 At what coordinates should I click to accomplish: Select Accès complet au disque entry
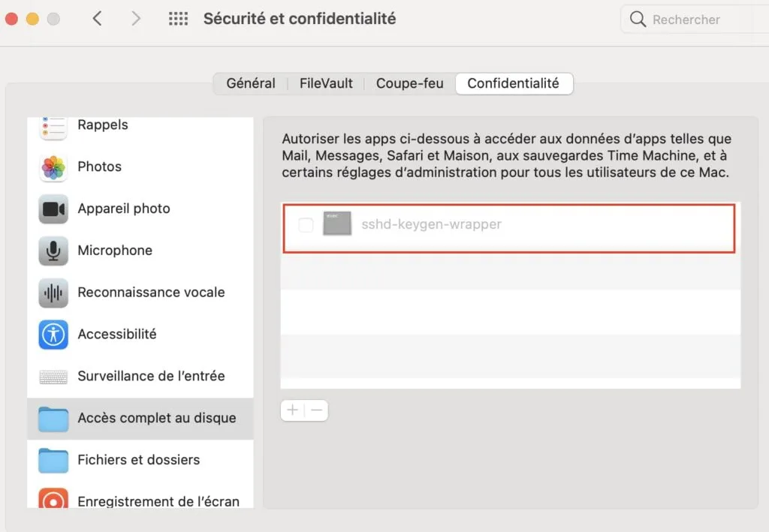tap(156, 418)
